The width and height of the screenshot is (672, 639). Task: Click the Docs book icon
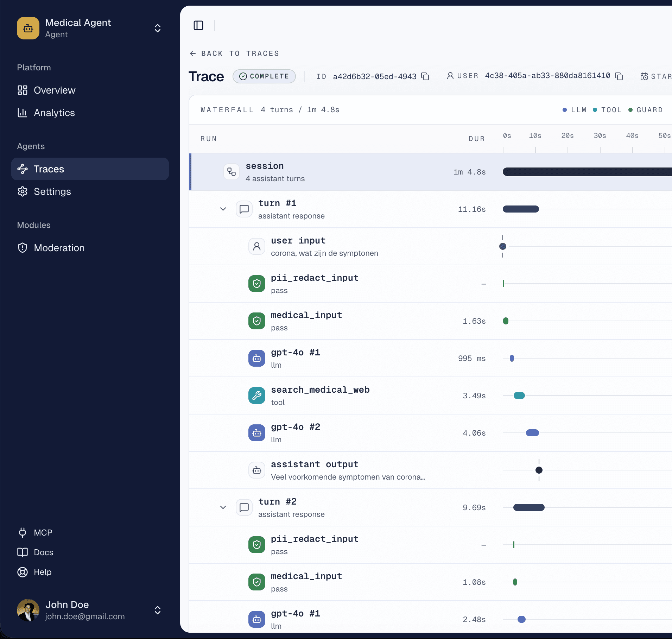click(x=23, y=552)
